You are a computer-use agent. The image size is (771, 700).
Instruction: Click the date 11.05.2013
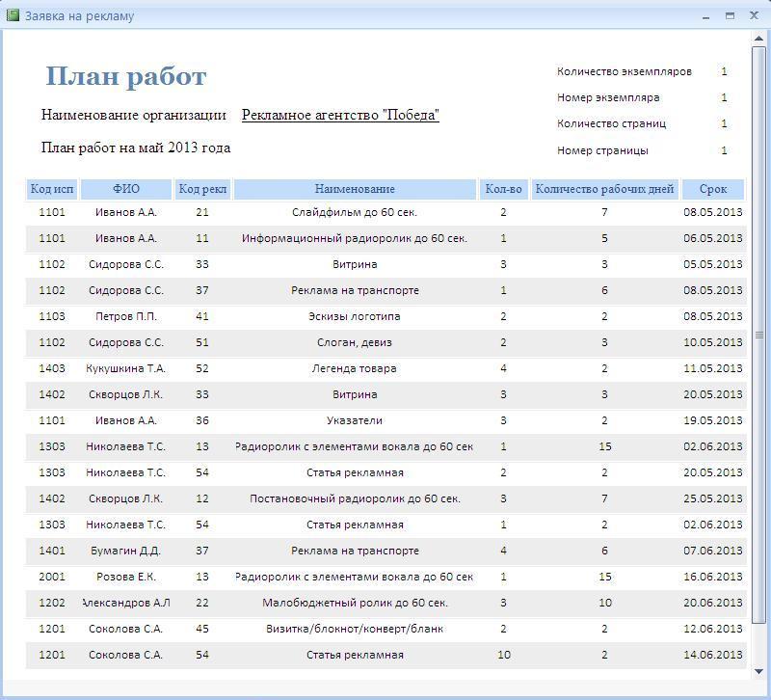coord(713,369)
